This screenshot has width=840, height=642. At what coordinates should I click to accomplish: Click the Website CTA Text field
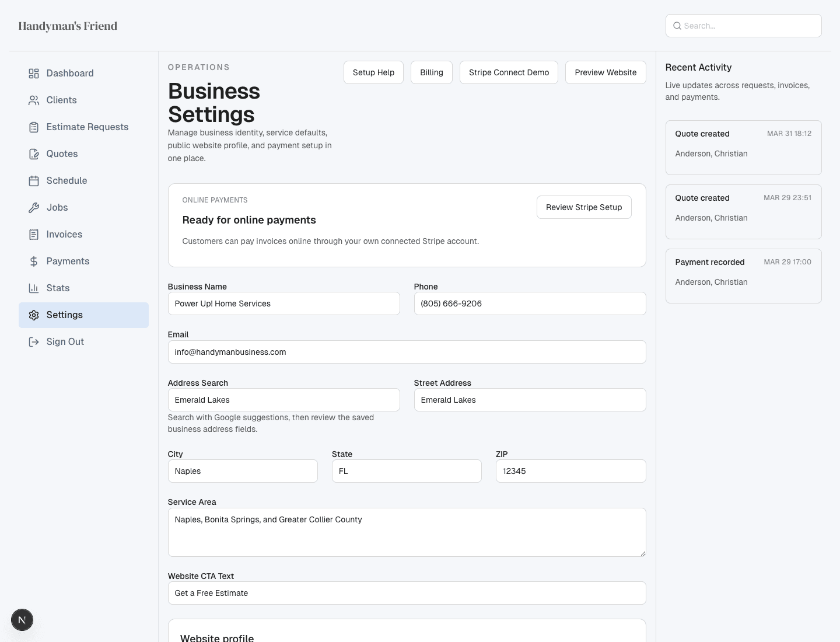(407, 593)
